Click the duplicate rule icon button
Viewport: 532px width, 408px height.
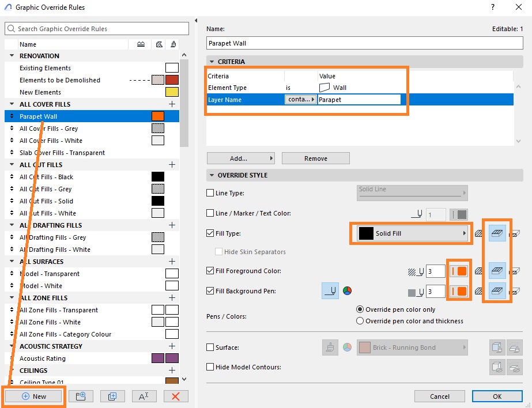pyautogui.click(x=112, y=396)
